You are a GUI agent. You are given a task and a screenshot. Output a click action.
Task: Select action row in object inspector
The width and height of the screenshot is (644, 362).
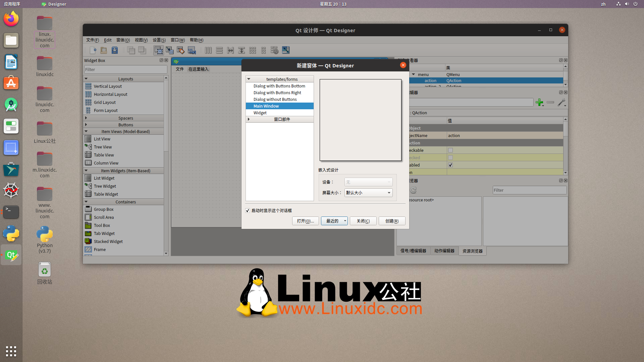coord(486,81)
